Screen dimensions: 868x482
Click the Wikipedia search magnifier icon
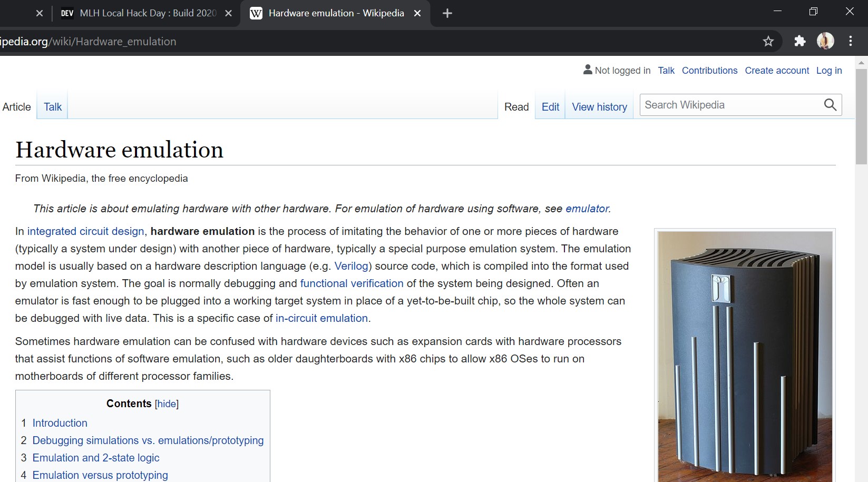tap(830, 105)
